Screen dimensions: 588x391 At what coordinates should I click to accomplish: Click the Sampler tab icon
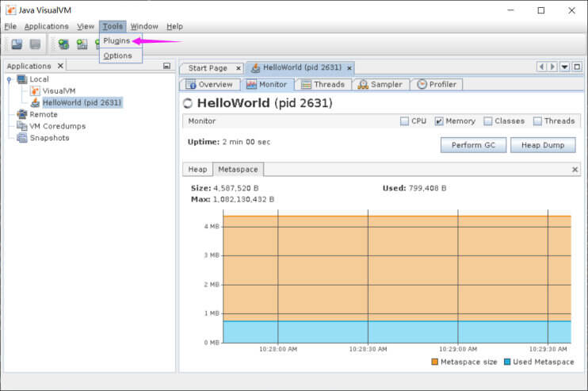click(x=363, y=84)
